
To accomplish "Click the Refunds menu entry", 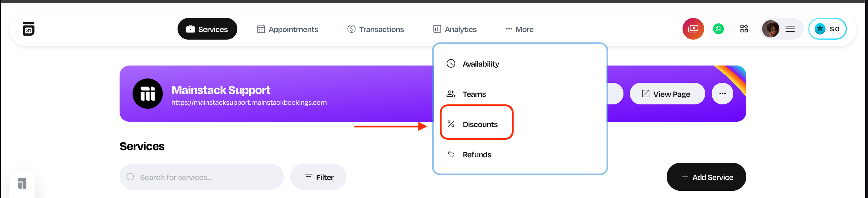I will click(476, 155).
